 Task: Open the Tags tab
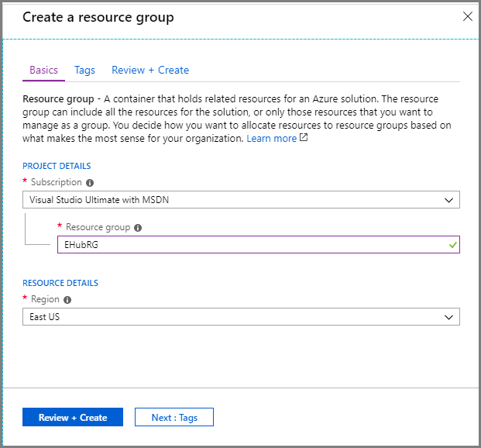(x=84, y=70)
